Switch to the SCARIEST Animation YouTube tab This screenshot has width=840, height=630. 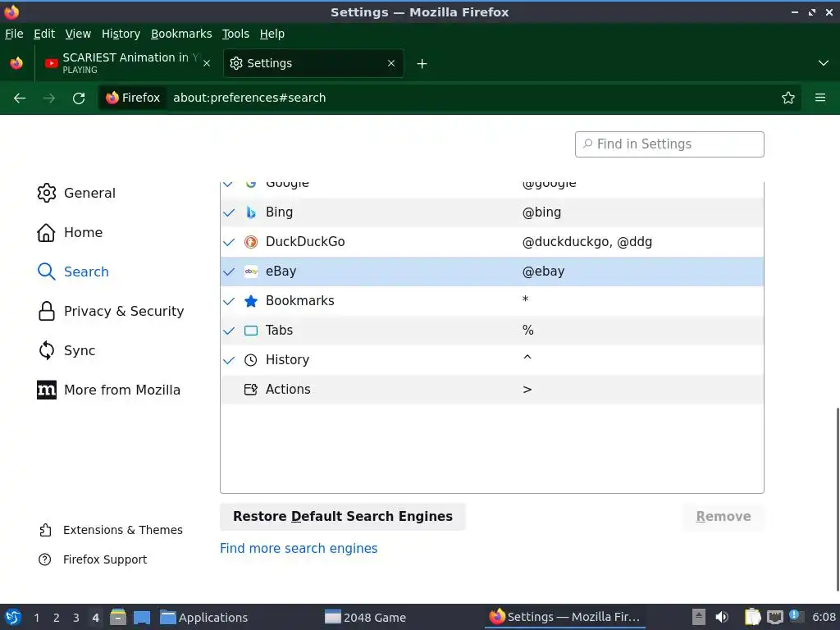(126, 63)
